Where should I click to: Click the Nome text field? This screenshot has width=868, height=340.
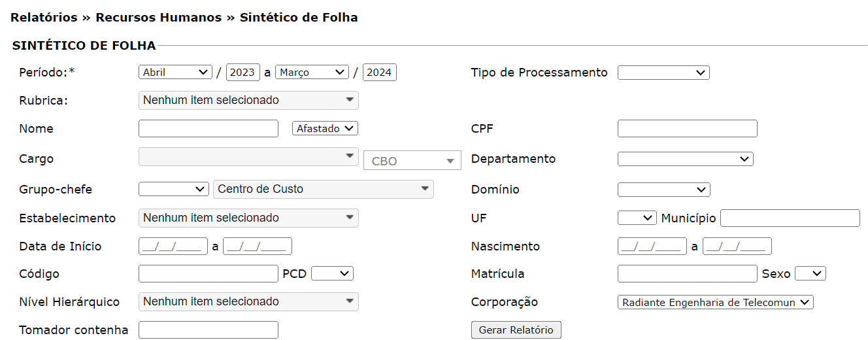click(x=208, y=129)
